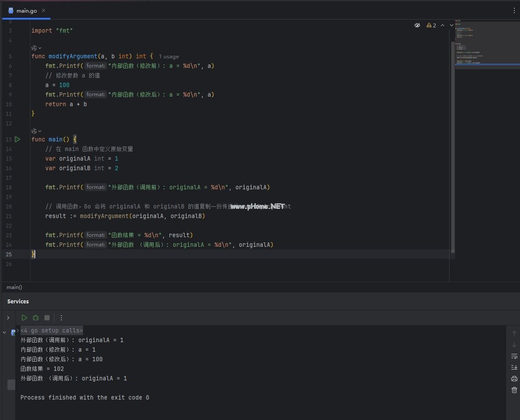
Task: Open editor tab options three-dot menu
Action: pos(514,10)
